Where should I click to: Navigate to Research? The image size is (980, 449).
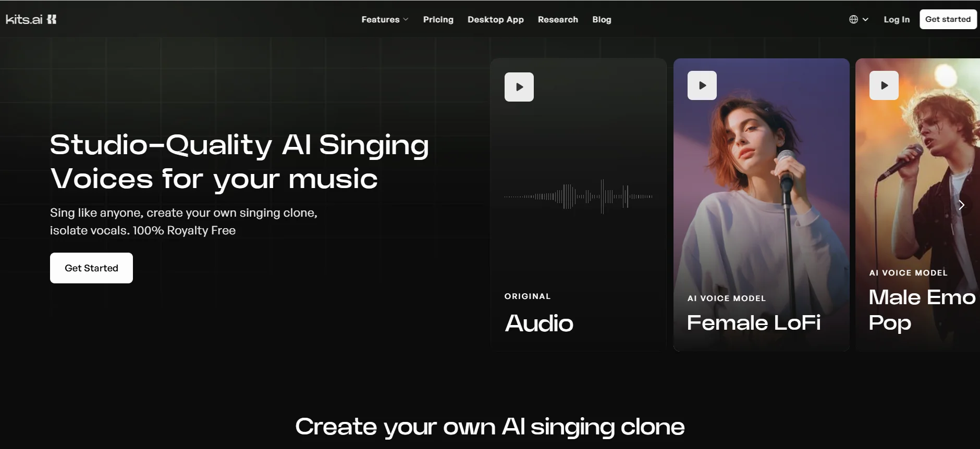click(558, 19)
